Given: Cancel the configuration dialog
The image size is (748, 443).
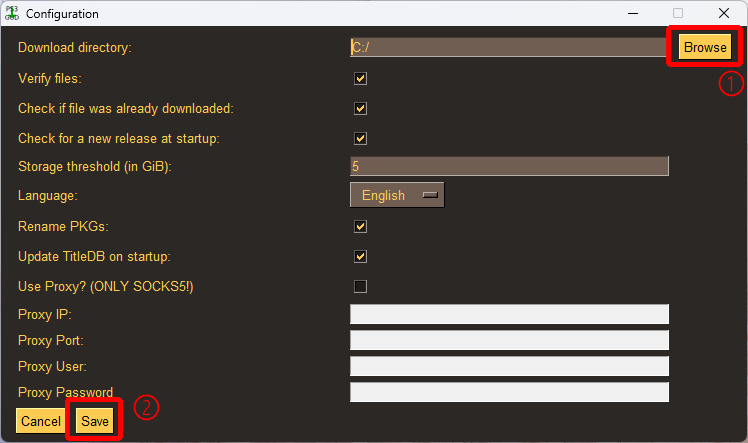Looking at the screenshot, I should (41, 421).
